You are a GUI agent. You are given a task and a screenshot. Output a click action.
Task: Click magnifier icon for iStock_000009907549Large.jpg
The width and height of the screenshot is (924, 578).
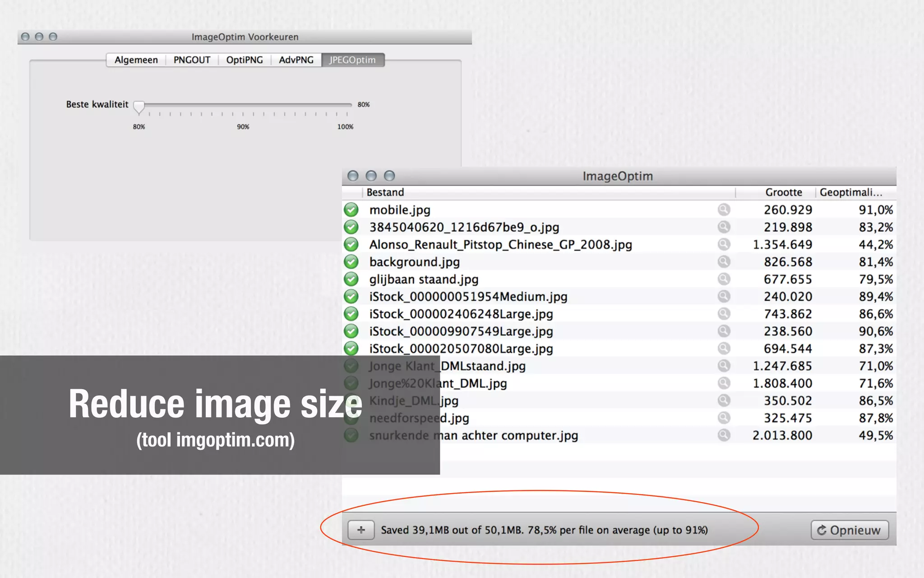(724, 331)
